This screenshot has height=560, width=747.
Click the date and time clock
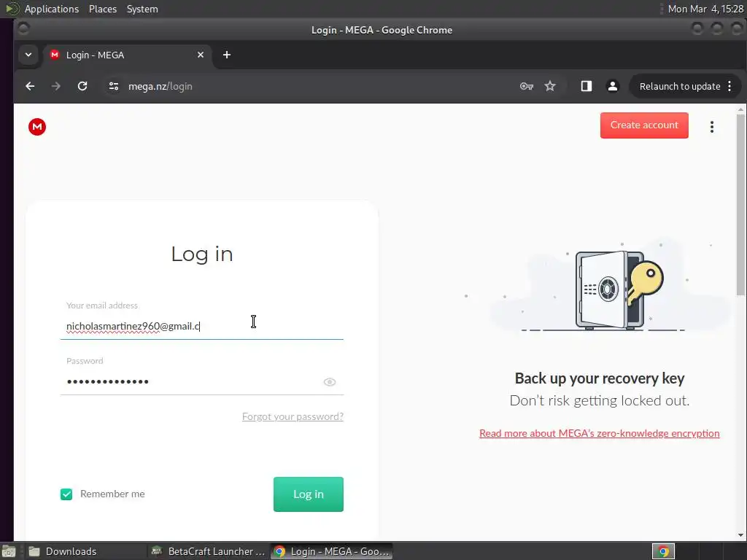tap(705, 9)
